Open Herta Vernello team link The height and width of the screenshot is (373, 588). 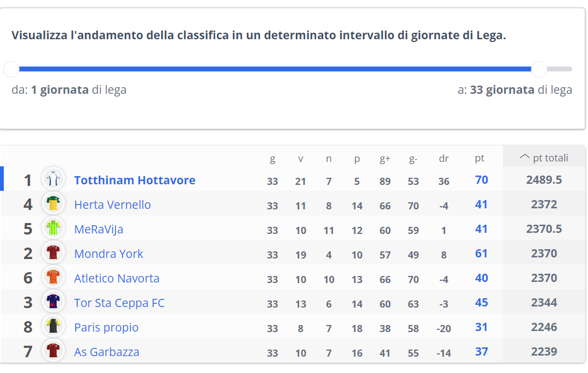point(112,205)
